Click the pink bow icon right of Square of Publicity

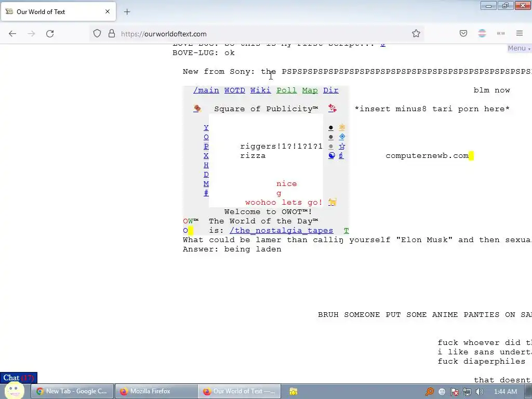tap(332, 109)
